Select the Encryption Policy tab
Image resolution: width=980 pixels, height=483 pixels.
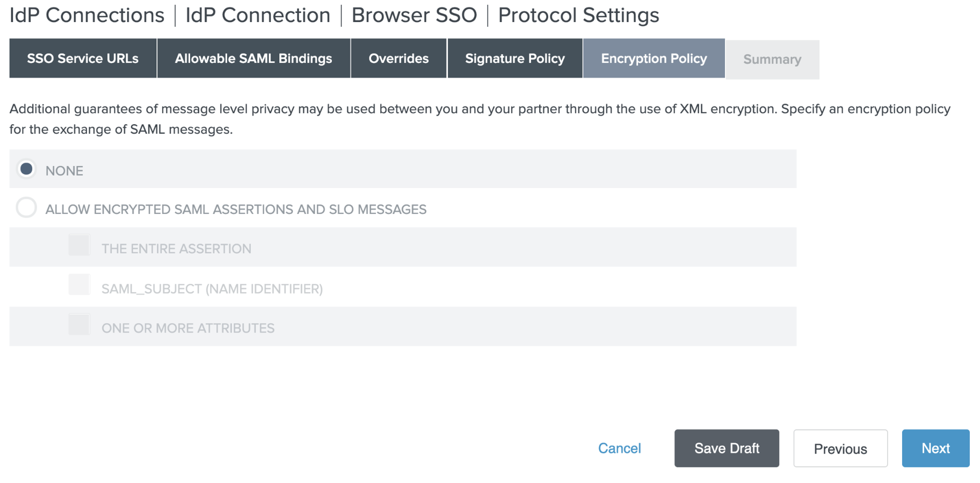654,59
